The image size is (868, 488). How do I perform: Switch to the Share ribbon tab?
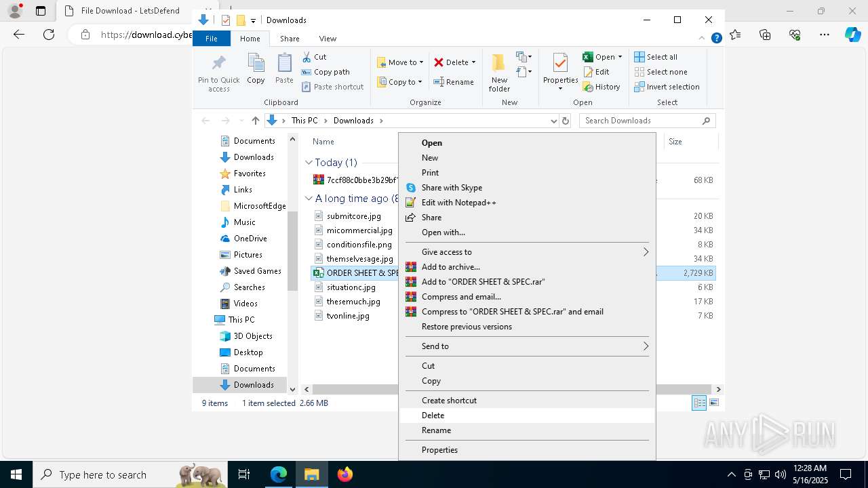[x=290, y=39]
